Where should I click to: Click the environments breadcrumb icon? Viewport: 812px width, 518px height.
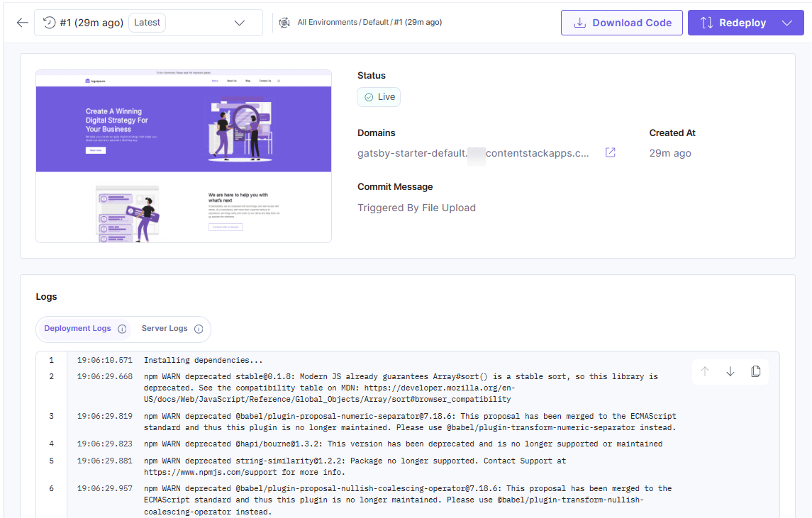(x=284, y=23)
